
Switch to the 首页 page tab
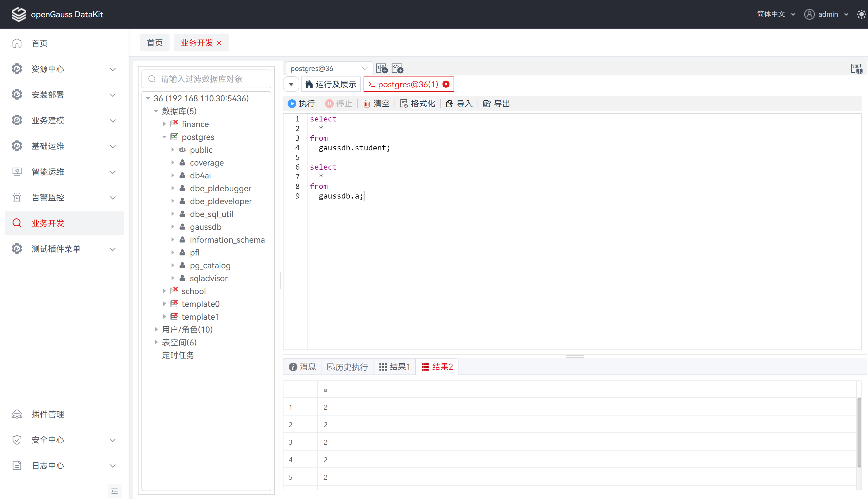pos(155,43)
